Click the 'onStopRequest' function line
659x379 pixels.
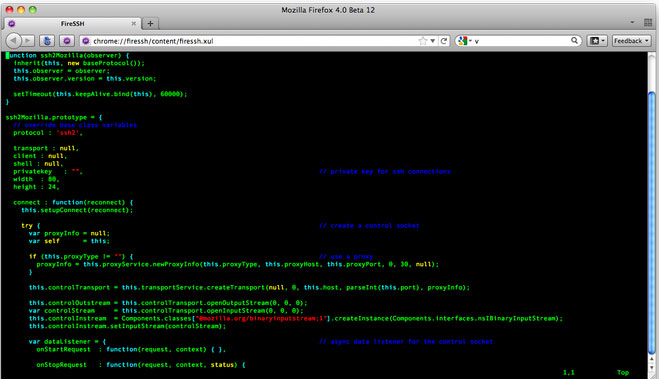click(x=141, y=365)
